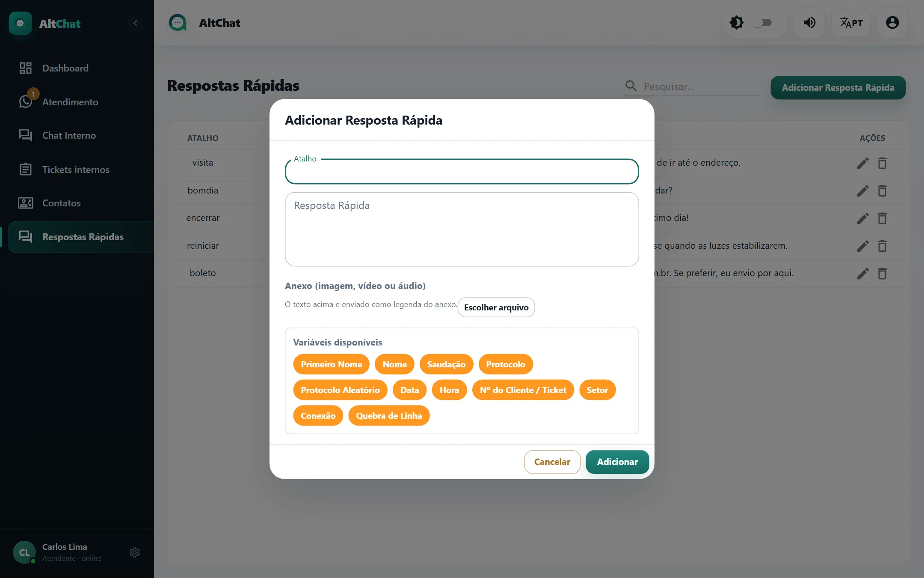Insert the Protocolo Aleatório variable
Viewport: 924px width, 578px height.
[x=340, y=390]
